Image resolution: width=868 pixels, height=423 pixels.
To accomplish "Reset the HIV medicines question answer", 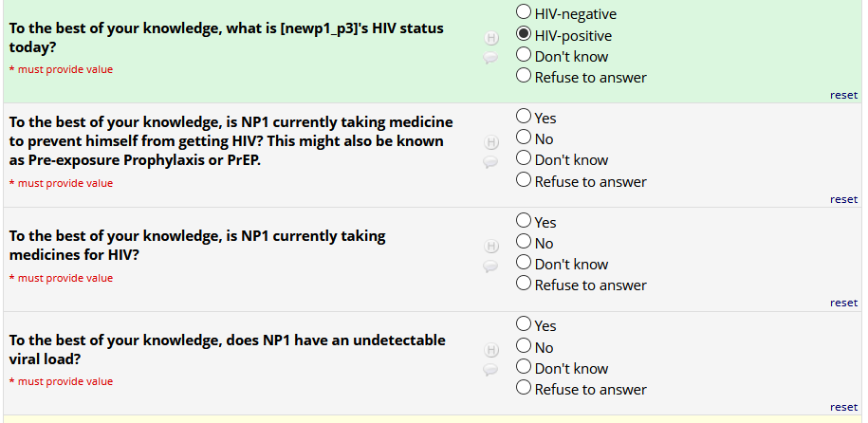I will tap(843, 303).
